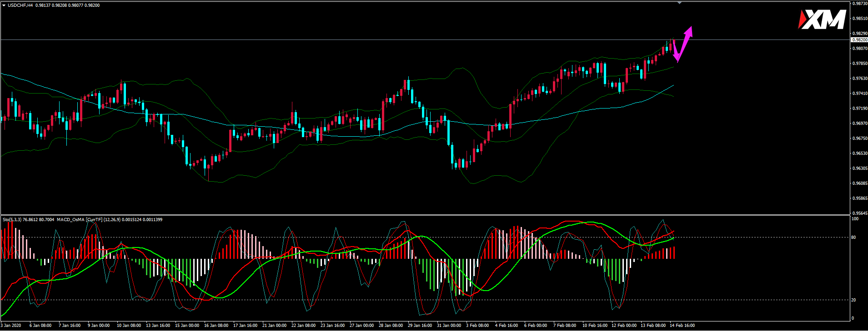Screen dimensions: 868x331
Task: Click the 20 level on stochastic scale
Action: [853, 300]
